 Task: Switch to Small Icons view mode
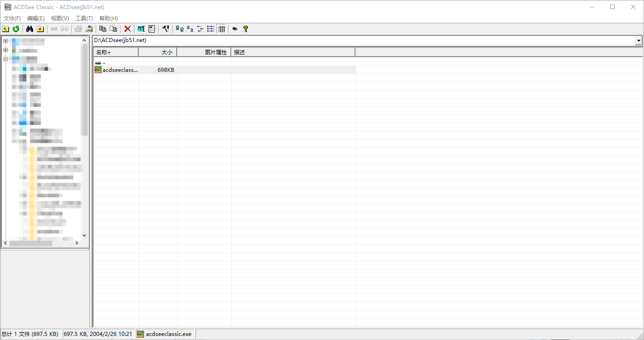201,29
